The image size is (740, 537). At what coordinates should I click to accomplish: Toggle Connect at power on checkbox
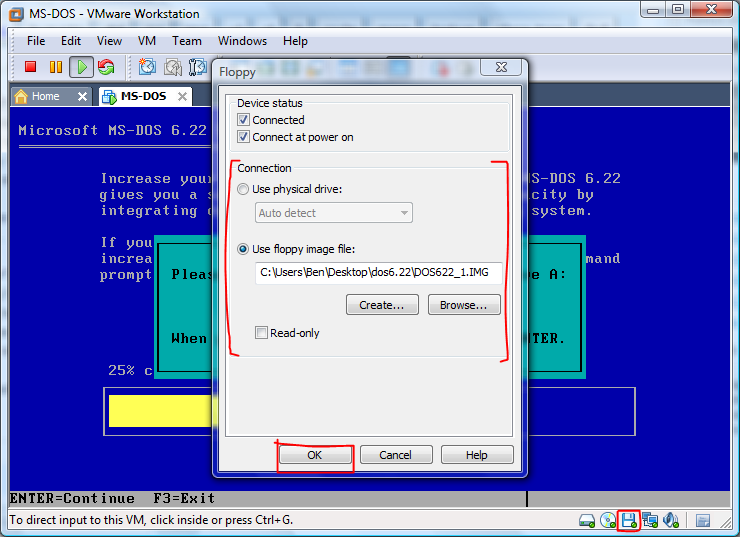[243, 137]
